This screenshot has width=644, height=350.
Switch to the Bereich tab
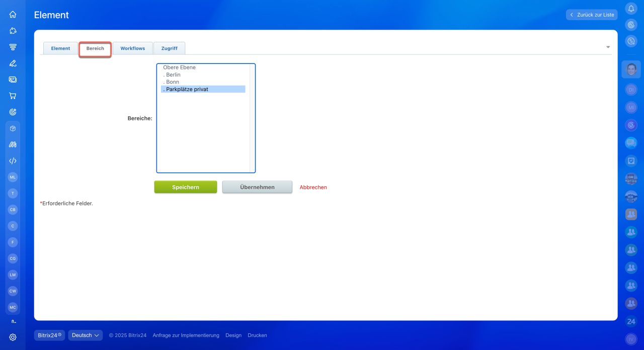point(95,48)
